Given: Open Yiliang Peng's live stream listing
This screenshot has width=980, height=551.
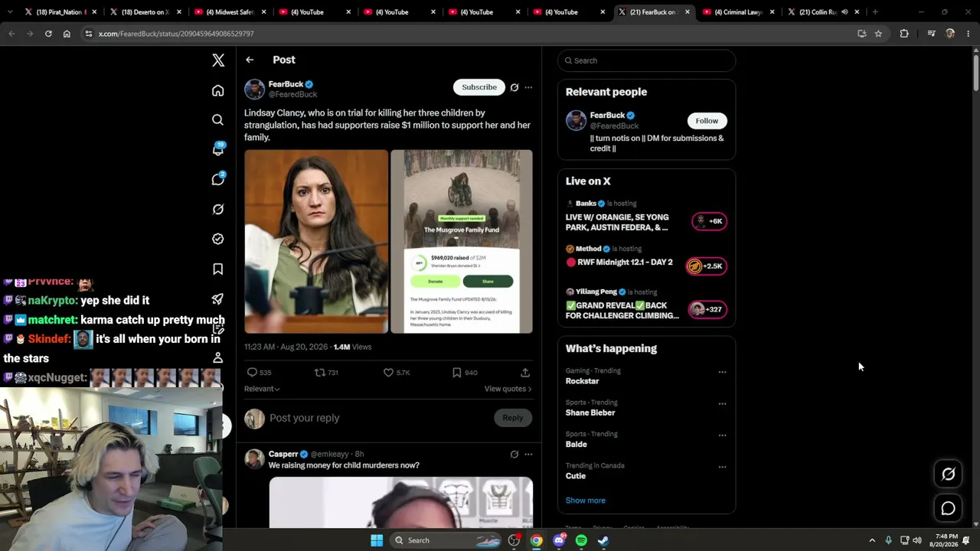Looking at the screenshot, I should (647, 304).
